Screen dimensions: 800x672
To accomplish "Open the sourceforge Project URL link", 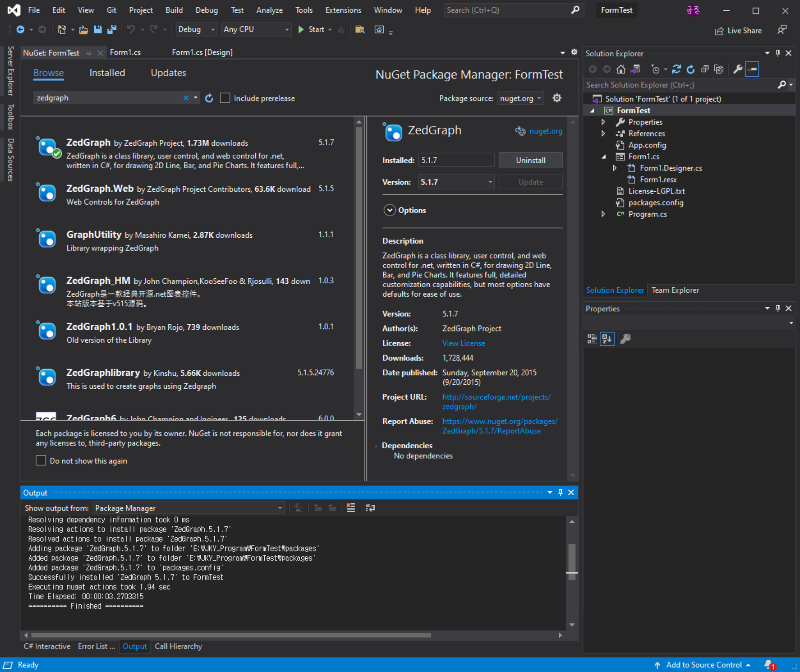I will point(497,401).
